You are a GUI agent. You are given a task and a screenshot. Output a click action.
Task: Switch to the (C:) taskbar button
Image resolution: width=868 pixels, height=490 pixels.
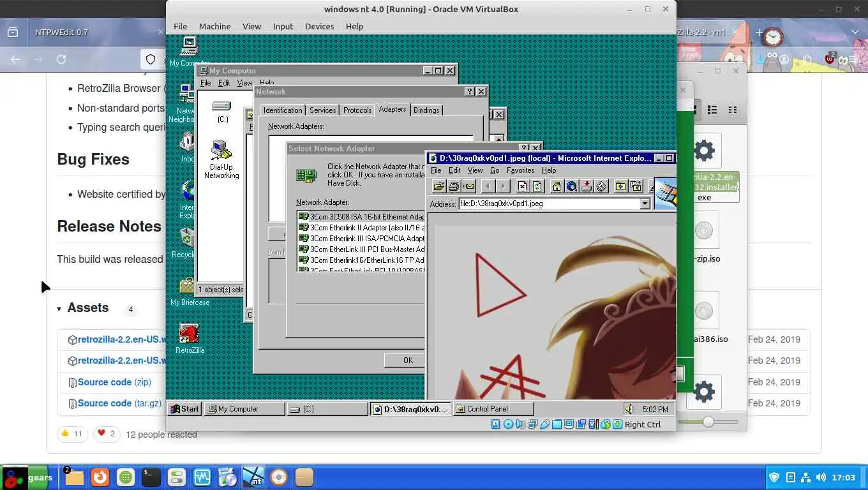[x=327, y=409]
